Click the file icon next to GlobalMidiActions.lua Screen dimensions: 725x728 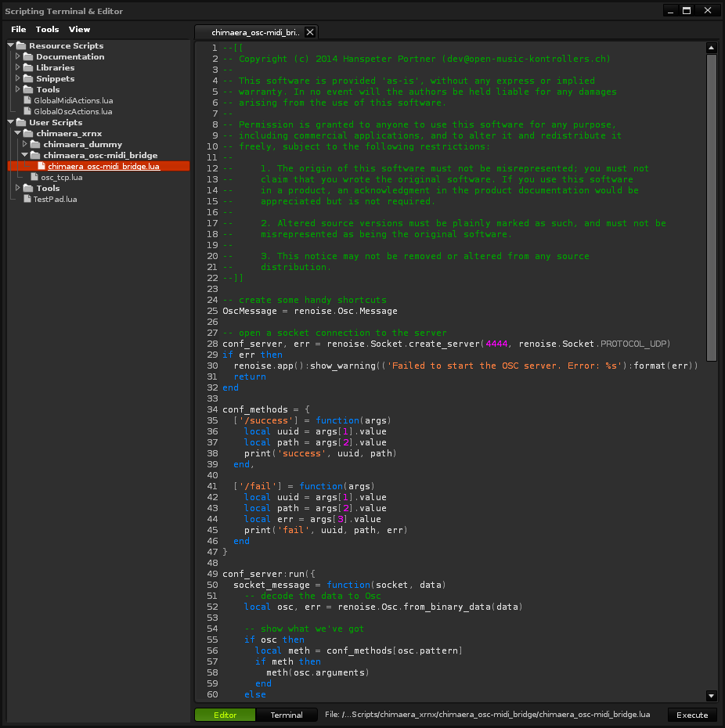pos(27,100)
